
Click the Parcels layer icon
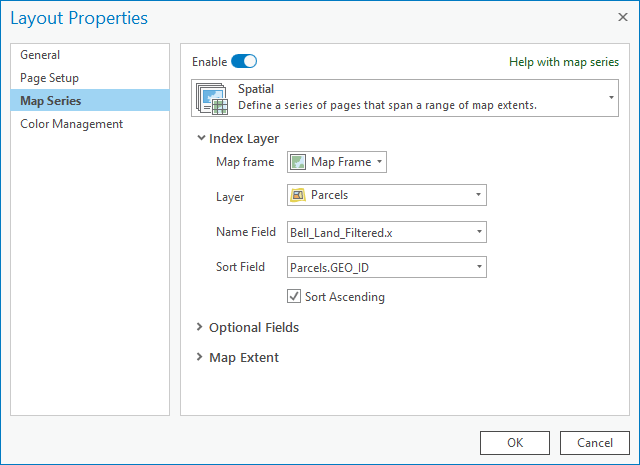click(298, 195)
